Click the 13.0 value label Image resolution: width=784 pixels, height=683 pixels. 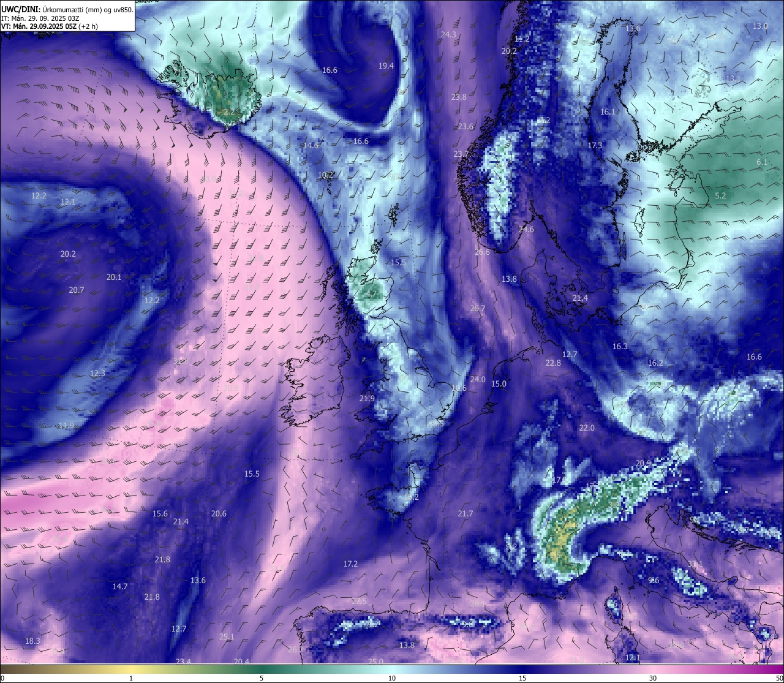[760, 26]
